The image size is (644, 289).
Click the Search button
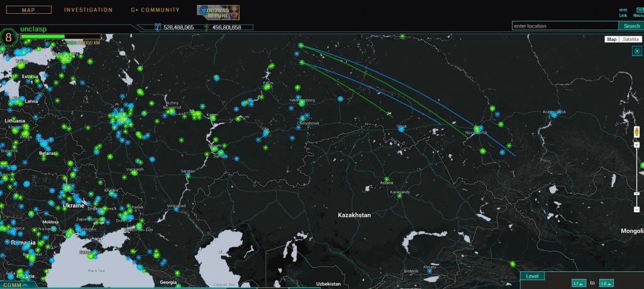(630, 26)
